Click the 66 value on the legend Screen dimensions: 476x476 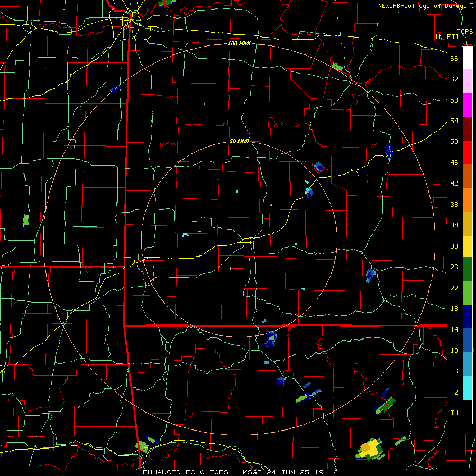tap(454, 58)
